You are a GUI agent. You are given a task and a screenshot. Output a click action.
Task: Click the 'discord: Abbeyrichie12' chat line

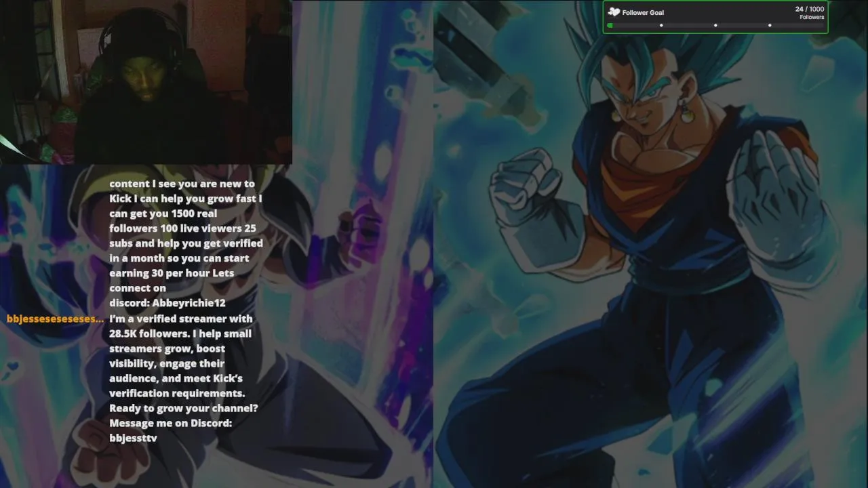(167, 303)
